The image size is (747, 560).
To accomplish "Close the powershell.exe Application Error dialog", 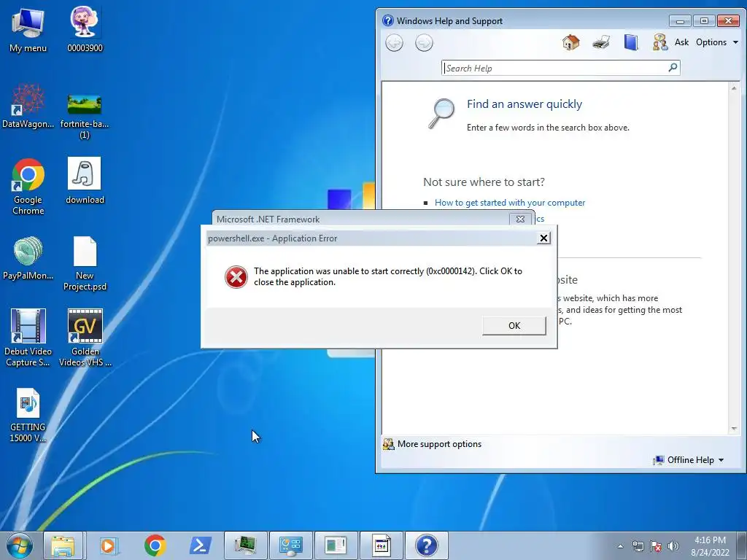I will click(543, 238).
